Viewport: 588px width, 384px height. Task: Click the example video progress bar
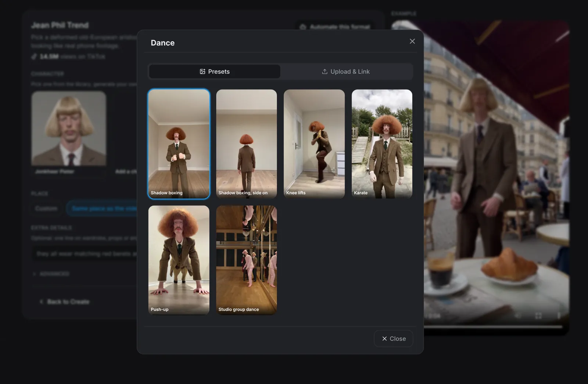pyautogui.click(x=493, y=326)
